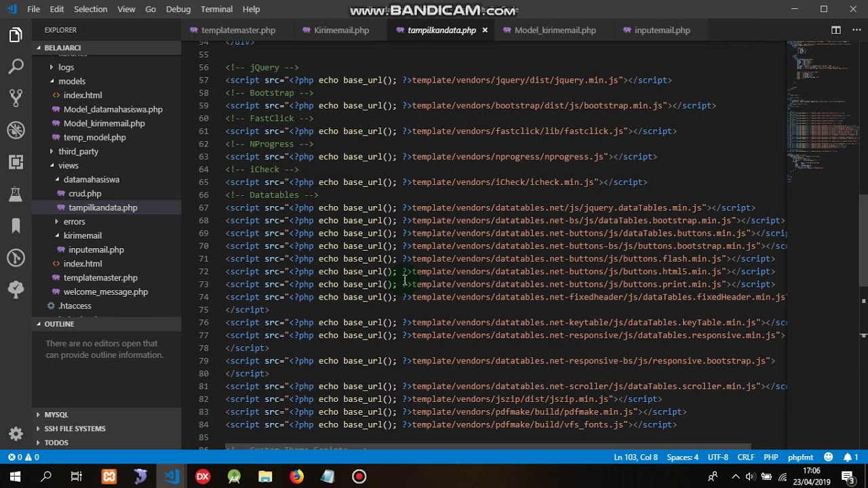Click the PHP language mode selector

point(771,457)
